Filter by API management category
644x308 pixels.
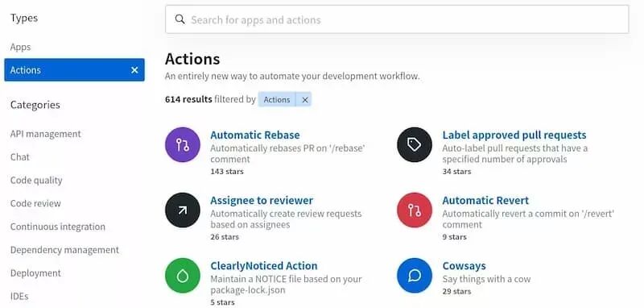46,134
